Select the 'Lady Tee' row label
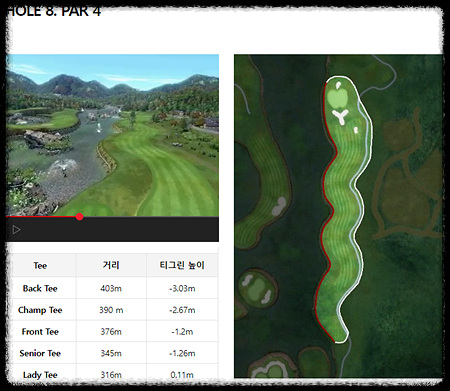Screen dimensions: 450x391 coord(40,375)
